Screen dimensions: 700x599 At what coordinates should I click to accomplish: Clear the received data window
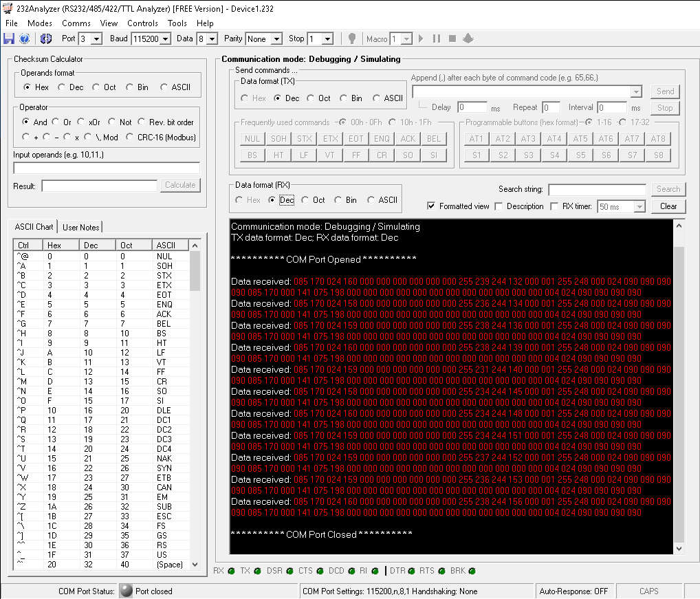(x=668, y=206)
